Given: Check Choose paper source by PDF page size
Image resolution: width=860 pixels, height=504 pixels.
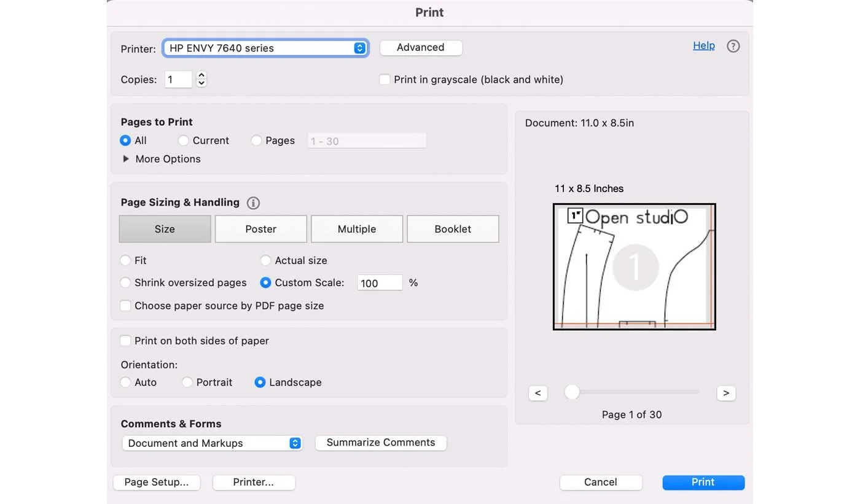Looking at the screenshot, I should (x=125, y=305).
